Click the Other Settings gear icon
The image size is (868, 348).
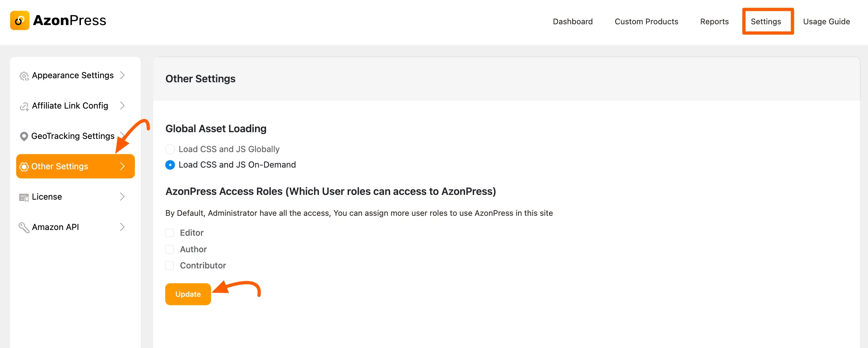pos(24,167)
